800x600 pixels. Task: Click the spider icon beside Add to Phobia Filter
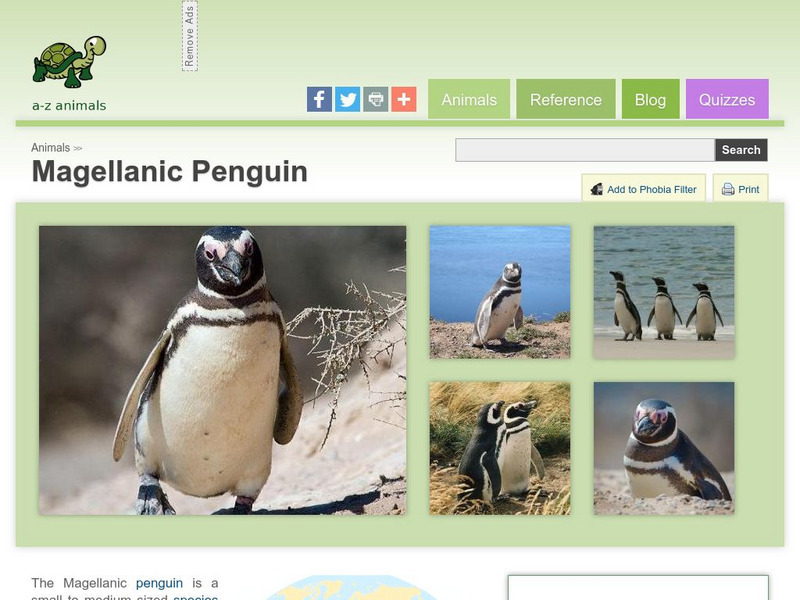597,188
